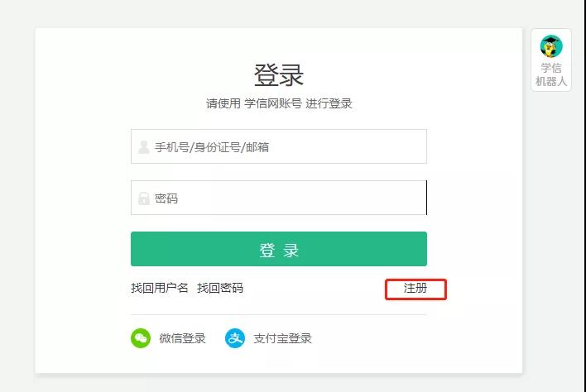Open the 找回用户名 link
This screenshot has height=392, width=586.
point(160,288)
